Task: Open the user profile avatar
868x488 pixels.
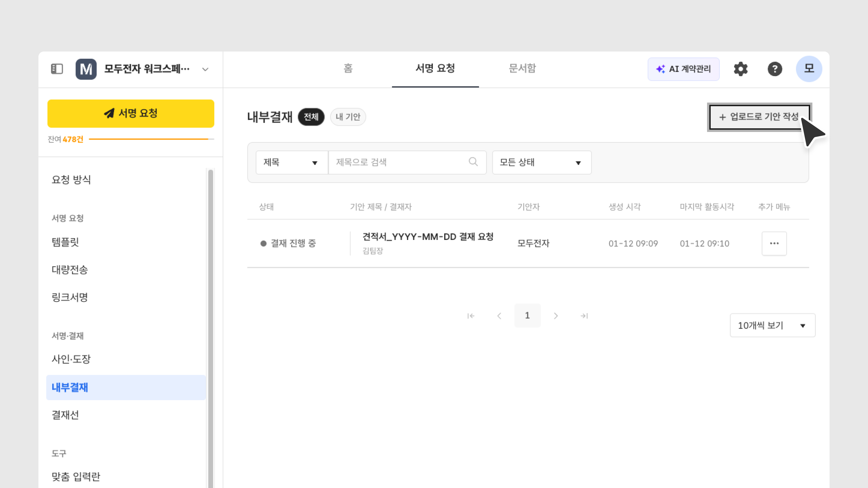Action: tap(809, 69)
